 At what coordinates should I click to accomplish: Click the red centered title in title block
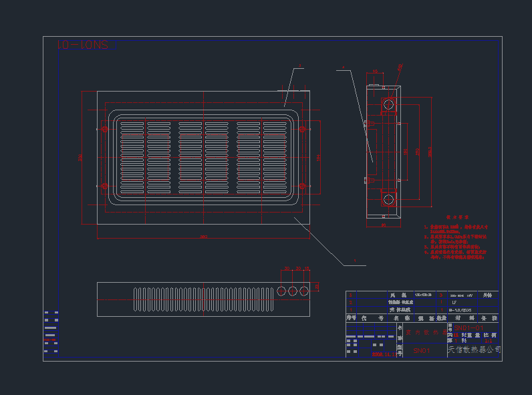(426, 332)
